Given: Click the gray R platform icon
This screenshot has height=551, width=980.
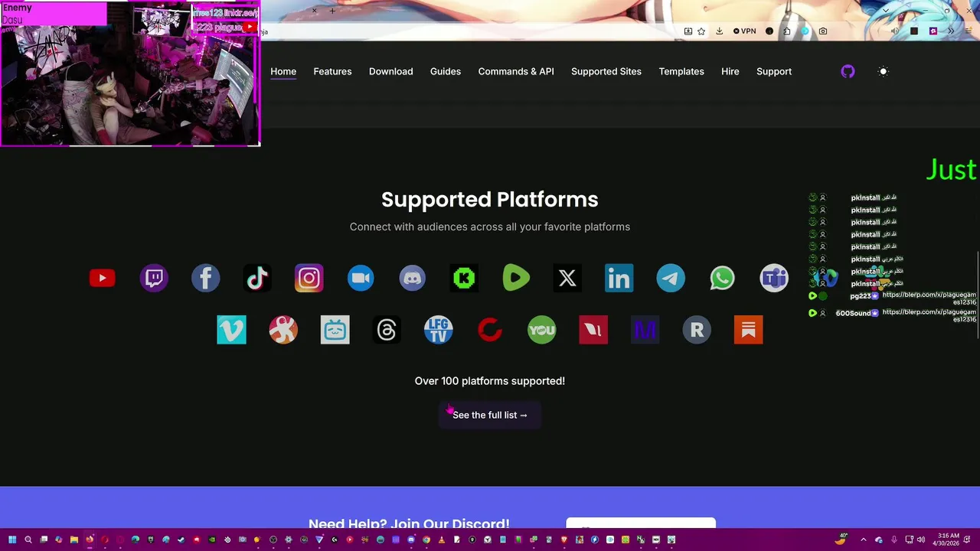Looking at the screenshot, I should click(697, 330).
